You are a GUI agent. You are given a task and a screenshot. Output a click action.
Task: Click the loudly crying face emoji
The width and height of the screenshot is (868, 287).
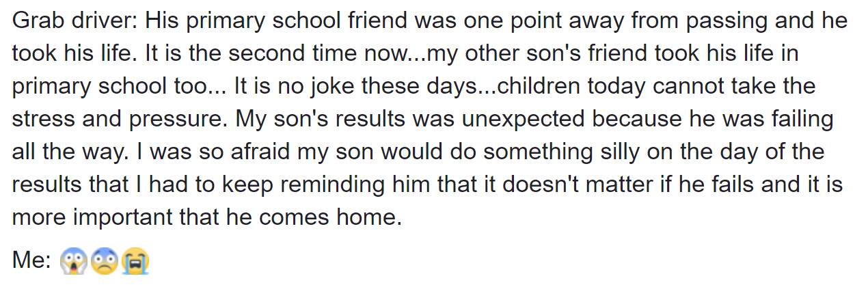click(135, 260)
